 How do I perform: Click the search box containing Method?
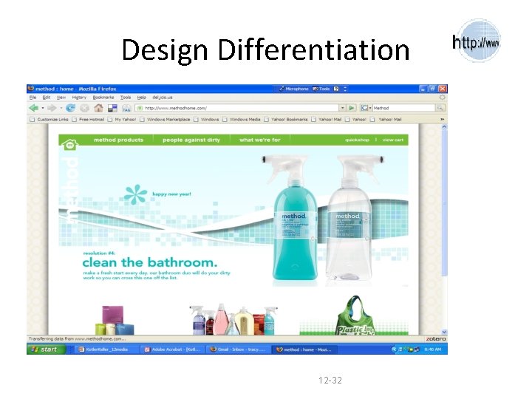tap(403, 108)
